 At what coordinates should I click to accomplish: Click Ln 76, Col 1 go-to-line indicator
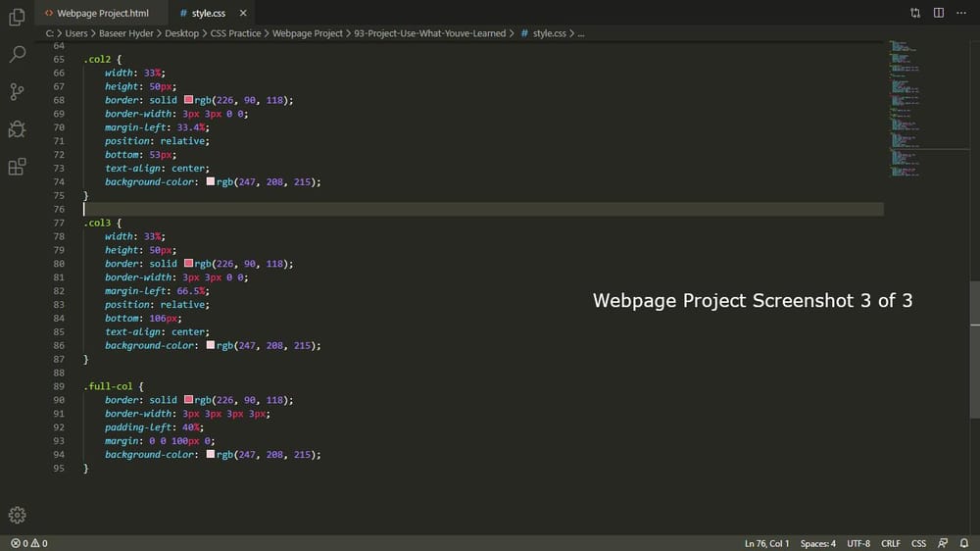tap(767, 543)
